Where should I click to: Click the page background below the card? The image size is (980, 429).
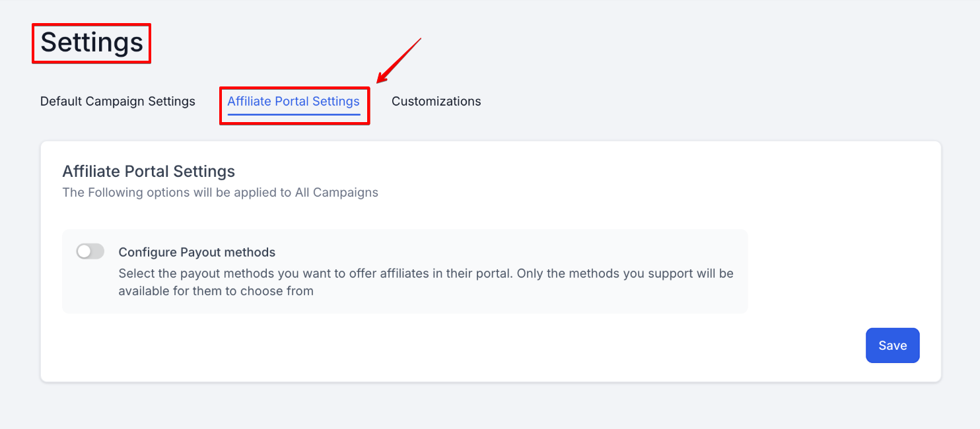click(490, 406)
